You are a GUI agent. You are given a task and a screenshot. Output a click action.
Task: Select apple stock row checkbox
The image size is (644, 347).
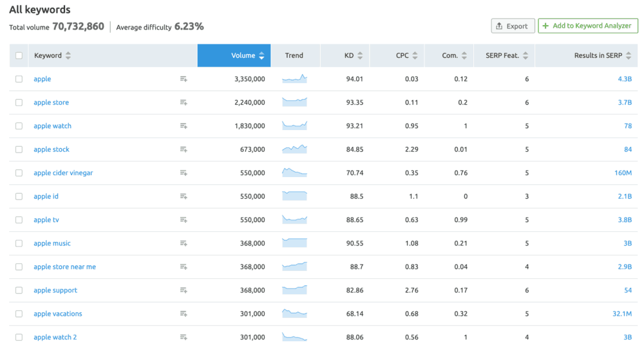tap(19, 149)
